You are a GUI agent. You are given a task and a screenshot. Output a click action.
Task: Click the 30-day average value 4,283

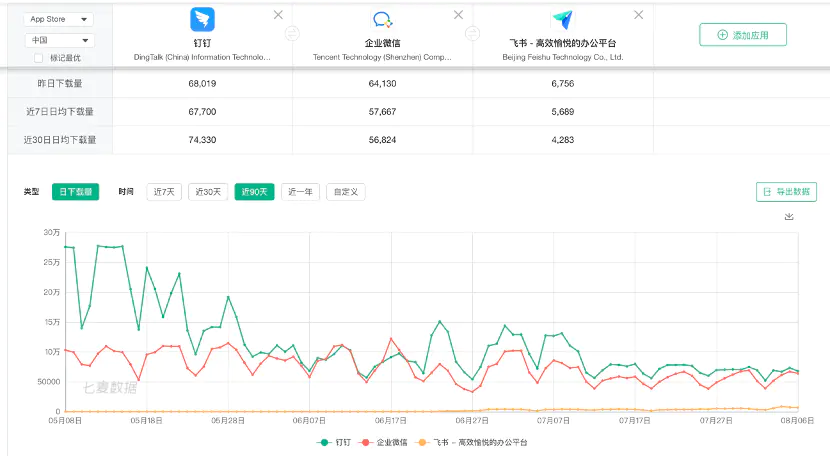(563, 140)
